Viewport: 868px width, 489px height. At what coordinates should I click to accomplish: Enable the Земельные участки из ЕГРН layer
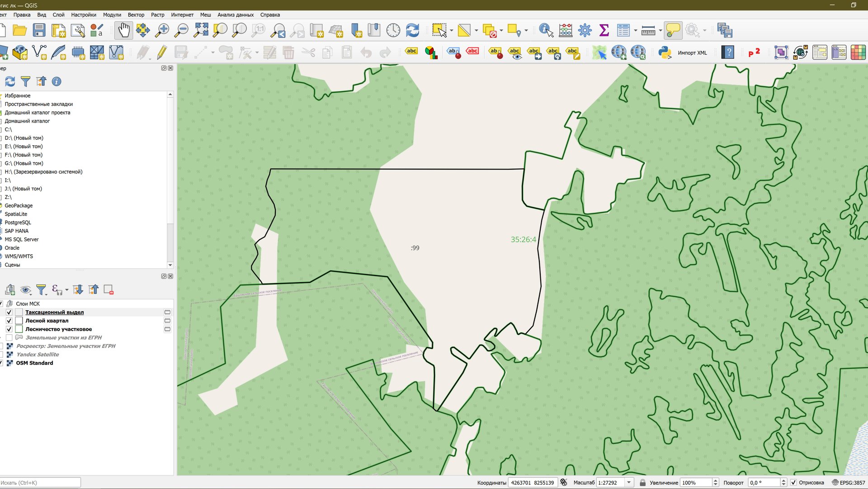[9, 337]
